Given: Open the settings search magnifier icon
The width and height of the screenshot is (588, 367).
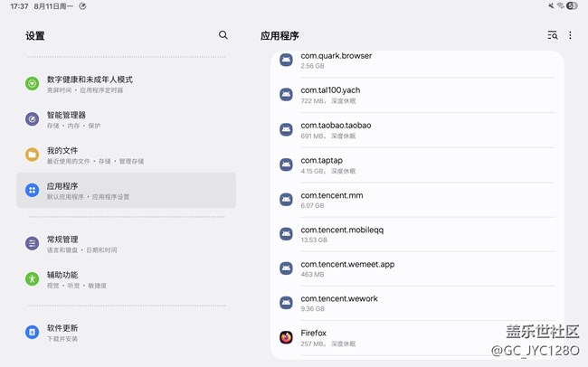Looking at the screenshot, I should (223, 35).
